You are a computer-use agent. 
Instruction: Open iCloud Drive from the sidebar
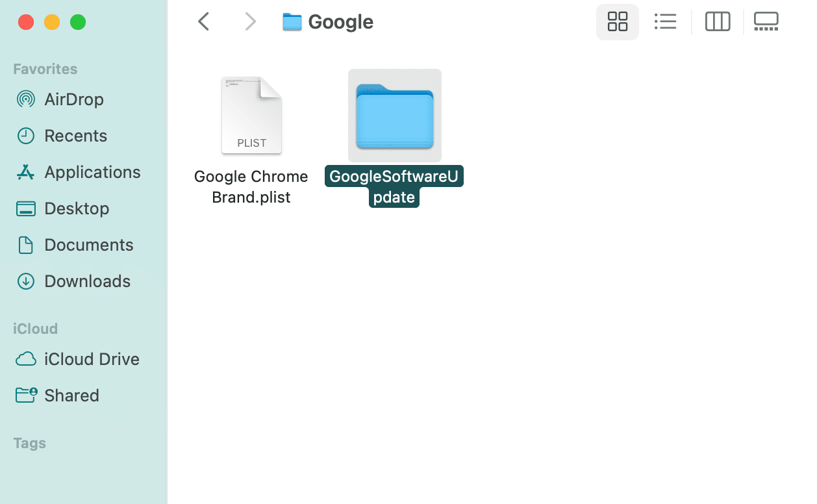click(x=92, y=359)
